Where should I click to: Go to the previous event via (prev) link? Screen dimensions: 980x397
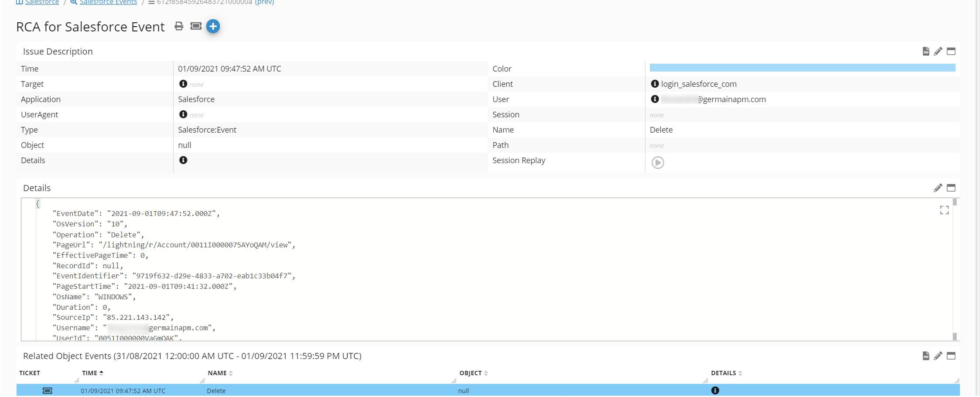264,2
